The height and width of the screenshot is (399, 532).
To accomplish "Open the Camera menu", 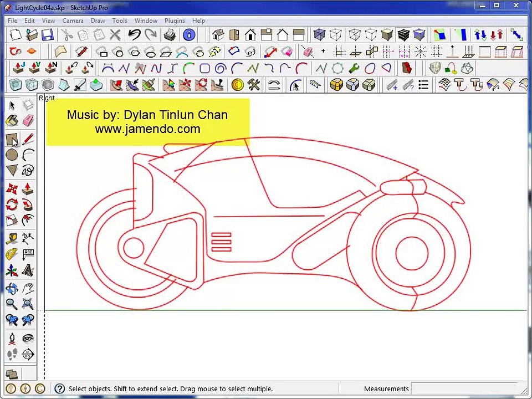I will [x=73, y=21].
